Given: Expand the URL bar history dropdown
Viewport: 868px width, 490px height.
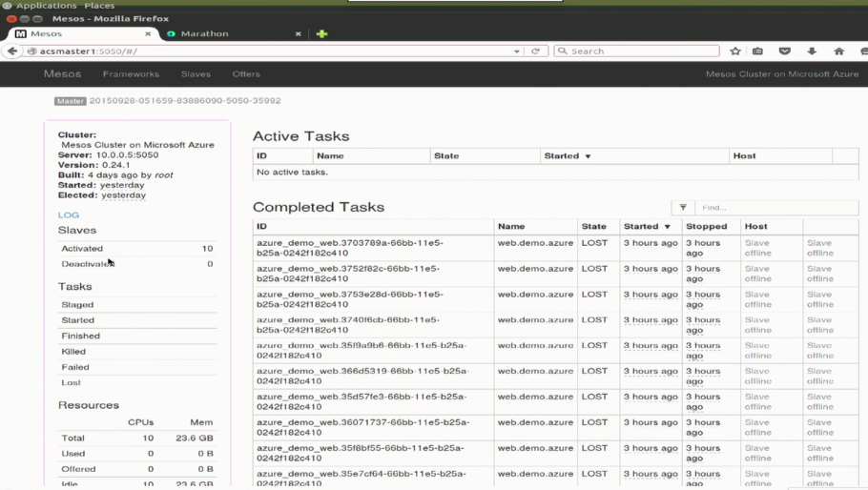Looking at the screenshot, I should tap(517, 51).
